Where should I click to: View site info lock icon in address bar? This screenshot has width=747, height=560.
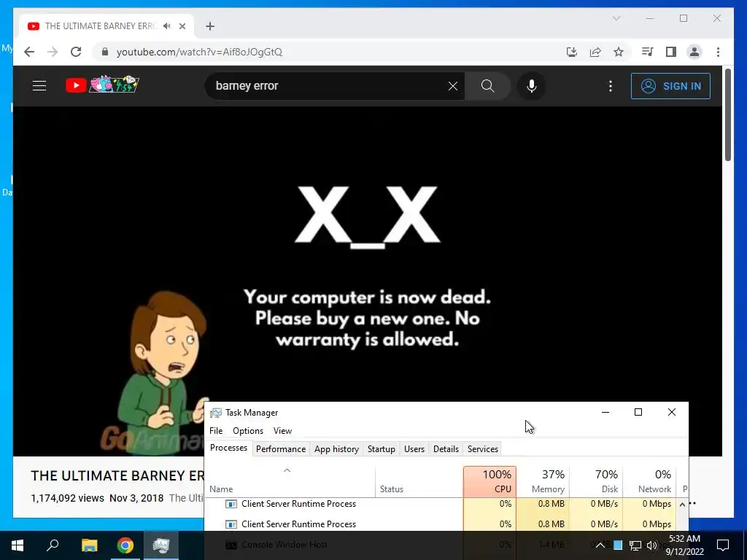[x=105, y=52]
